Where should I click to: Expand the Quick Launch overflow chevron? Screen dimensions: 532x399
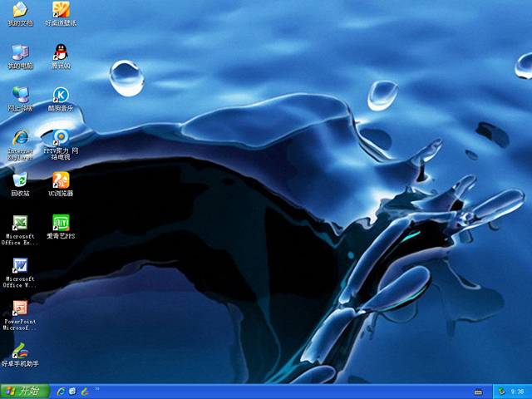(x=97, y=388)
